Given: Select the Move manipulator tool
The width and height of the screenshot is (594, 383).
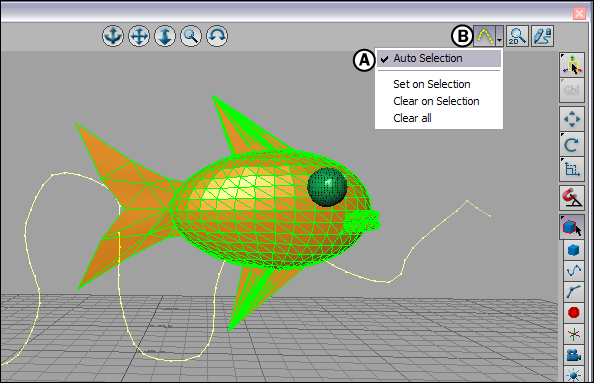Looking at the screenshot, I should point(572,119).
